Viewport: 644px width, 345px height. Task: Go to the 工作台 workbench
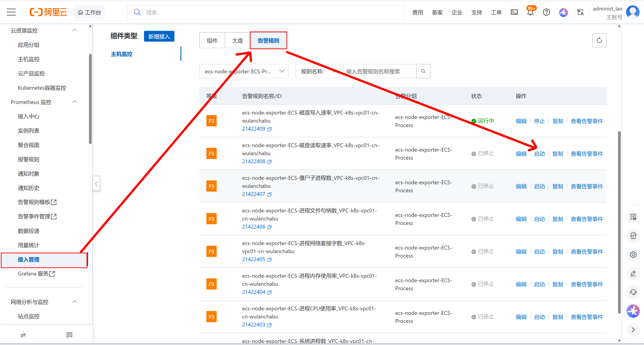click(89, 12)
